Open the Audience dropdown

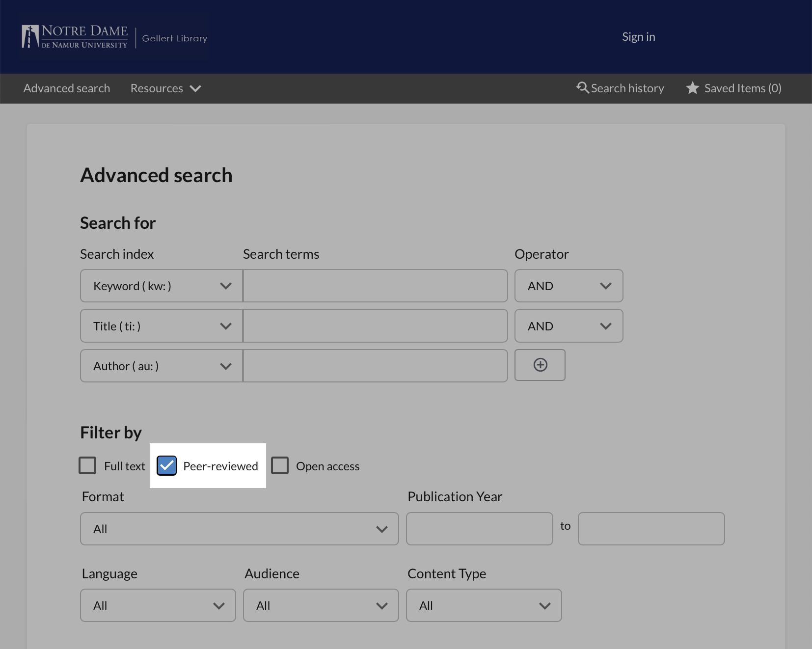click(321, 605)
